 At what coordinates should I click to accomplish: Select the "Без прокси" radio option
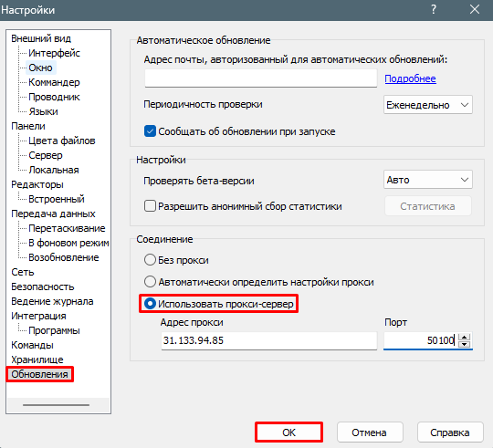tap(150, 260)
